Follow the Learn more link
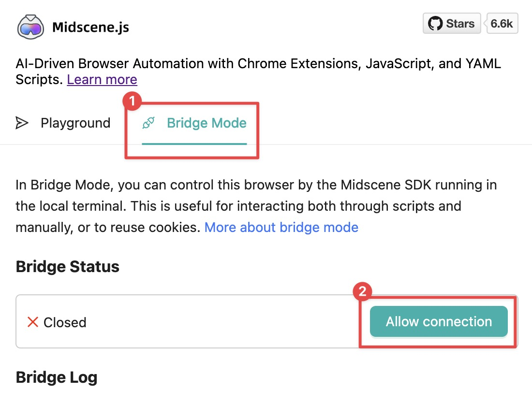Screen dimensions: 532x405 102,79
